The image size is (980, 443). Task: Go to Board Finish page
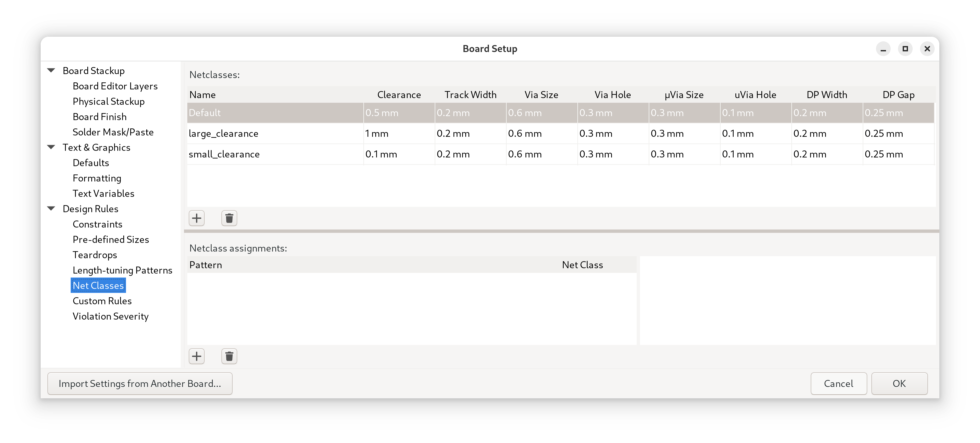(x=99, y=116)
